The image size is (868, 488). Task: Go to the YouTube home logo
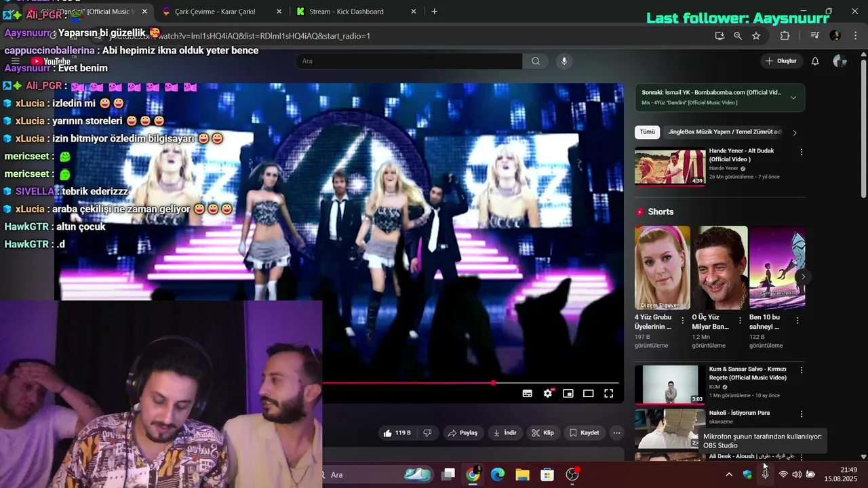51,62
